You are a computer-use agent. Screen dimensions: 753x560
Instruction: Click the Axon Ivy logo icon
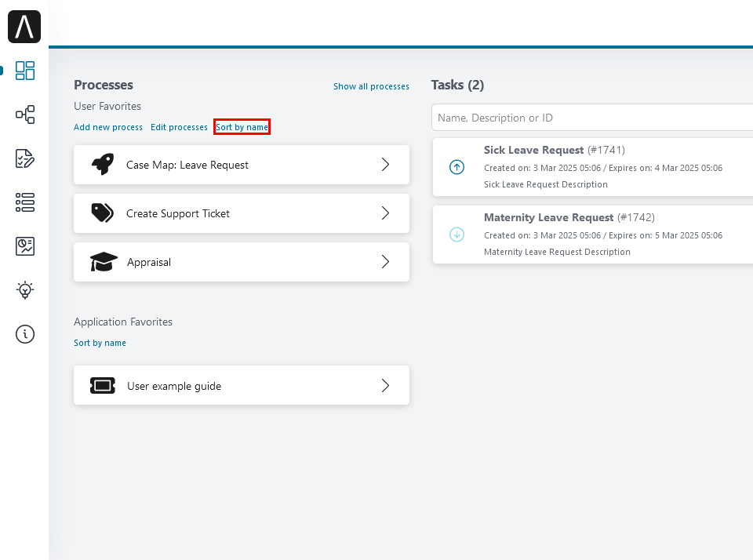[x=24, y=27]
